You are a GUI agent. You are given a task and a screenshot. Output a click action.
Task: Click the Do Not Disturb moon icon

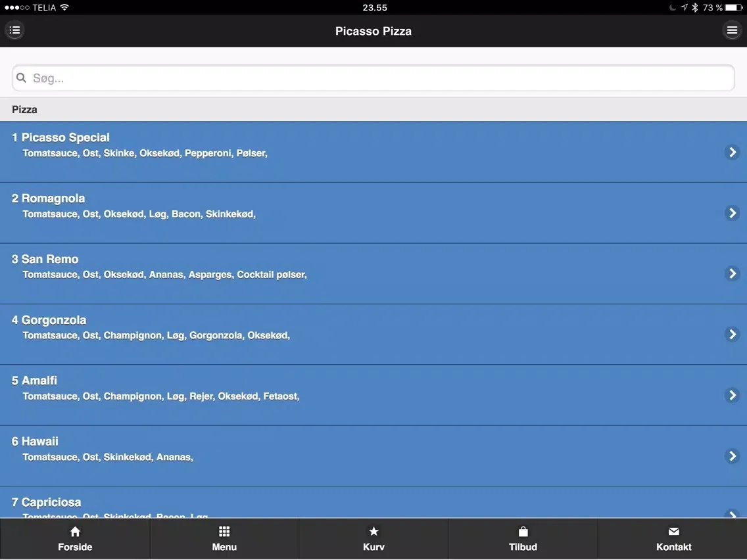(x=672, y=8)
